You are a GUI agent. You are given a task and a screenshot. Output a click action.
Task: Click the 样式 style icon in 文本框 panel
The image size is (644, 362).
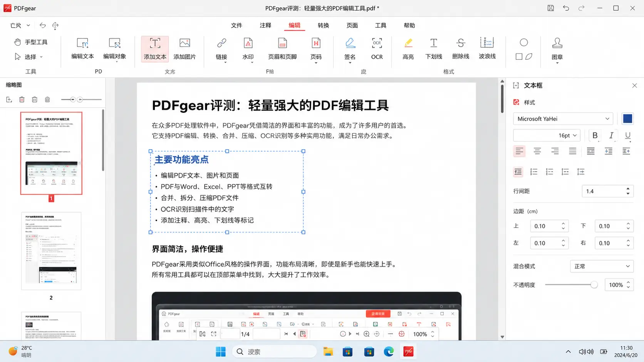[516, 102]
